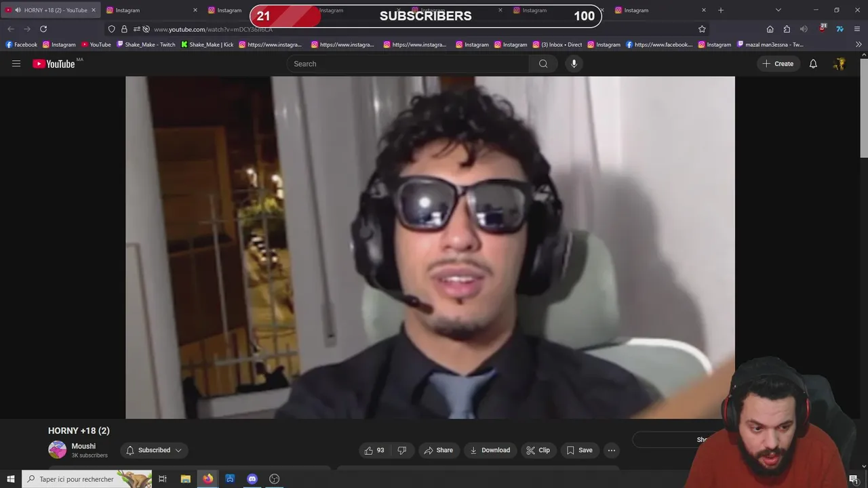Bookmark this page with the star icon

702,29
